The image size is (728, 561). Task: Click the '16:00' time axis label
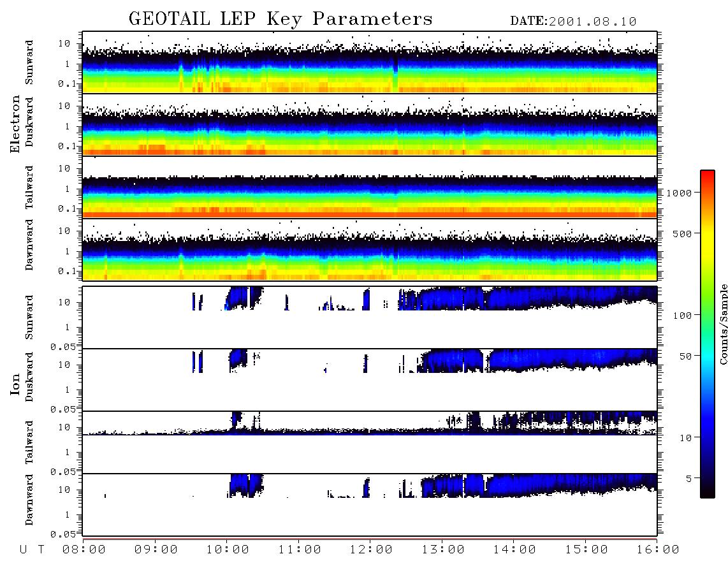(x=658, y=550)
